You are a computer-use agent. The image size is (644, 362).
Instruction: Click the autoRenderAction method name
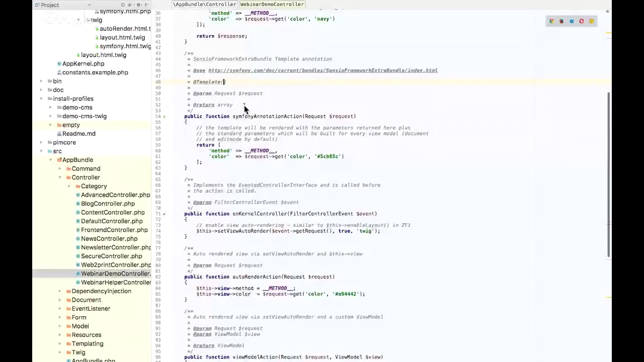click(x=256, y=277)
